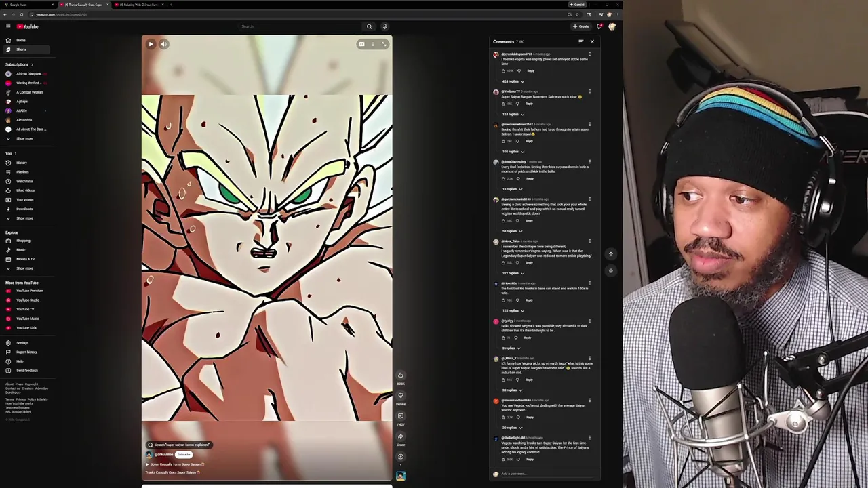Share the Short
The width and height of the screenshot is (868, 488).
pos(401,436)
